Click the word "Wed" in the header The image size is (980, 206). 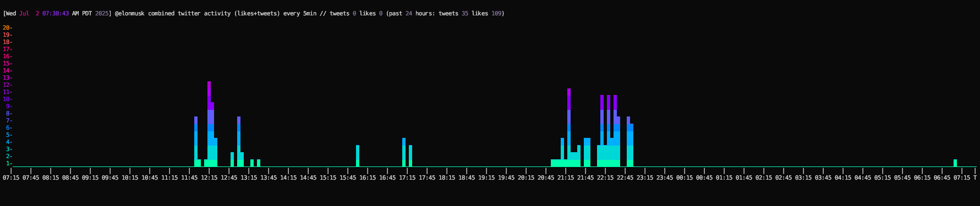[x=11, y=14]
